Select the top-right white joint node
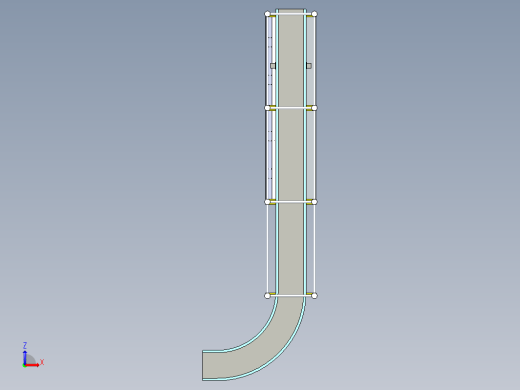 coord(314,14)
